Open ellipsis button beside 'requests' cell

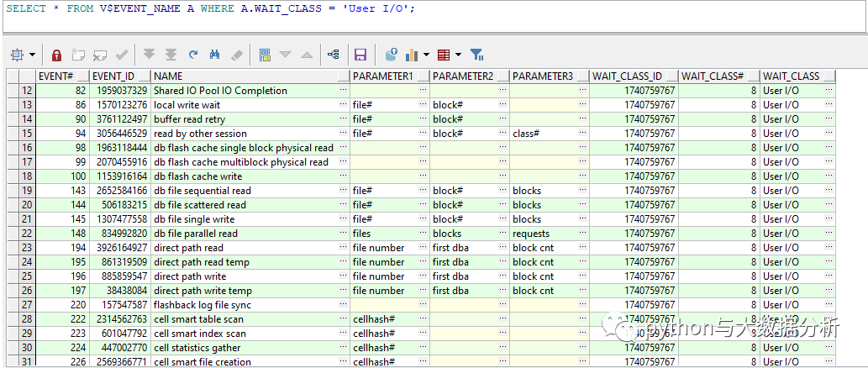[582, 233]
